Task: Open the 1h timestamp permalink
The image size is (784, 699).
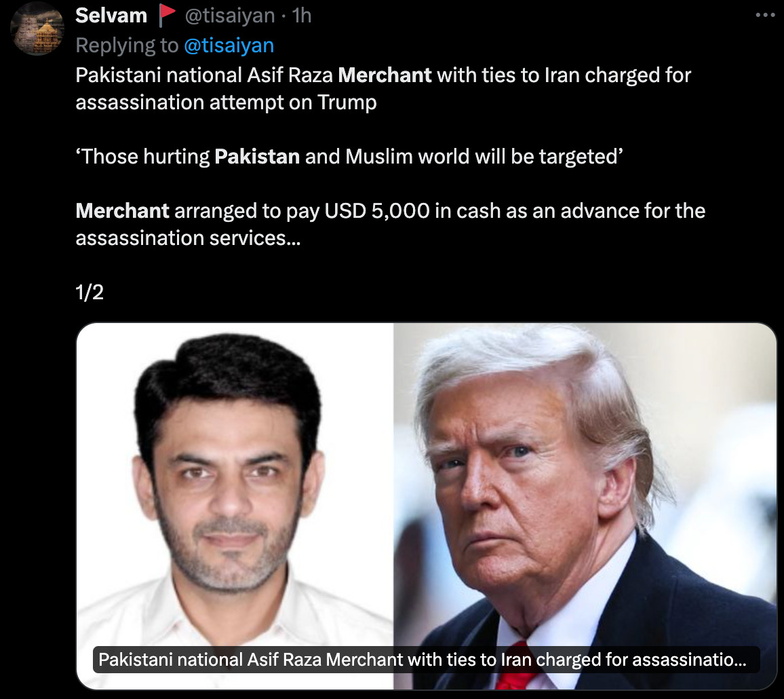Action: [x=302, y=16]
